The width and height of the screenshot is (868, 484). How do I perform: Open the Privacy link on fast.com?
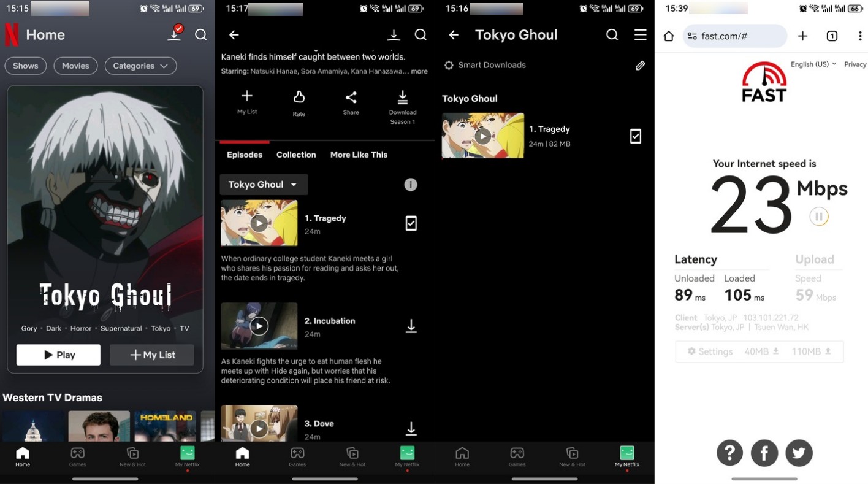(x=855, y=64)
